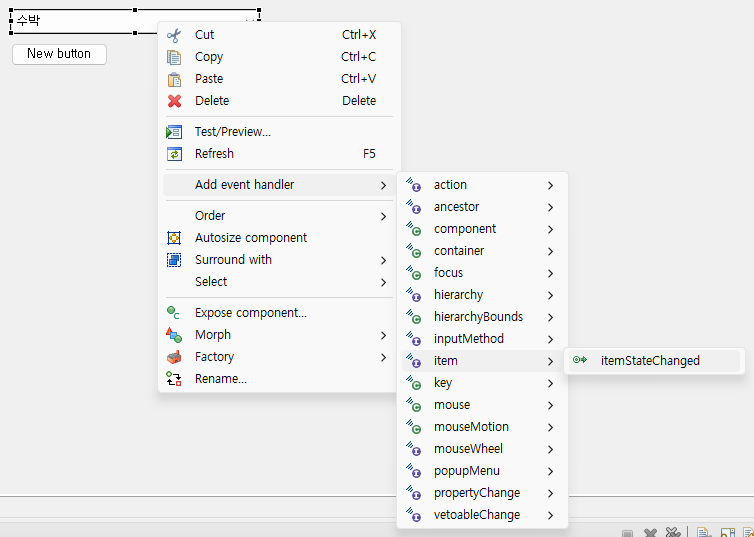Image resolution: width=754 pixels, height=537 pixels.
Task: Click the Paste clipboard icon
Action: (174, 79)
